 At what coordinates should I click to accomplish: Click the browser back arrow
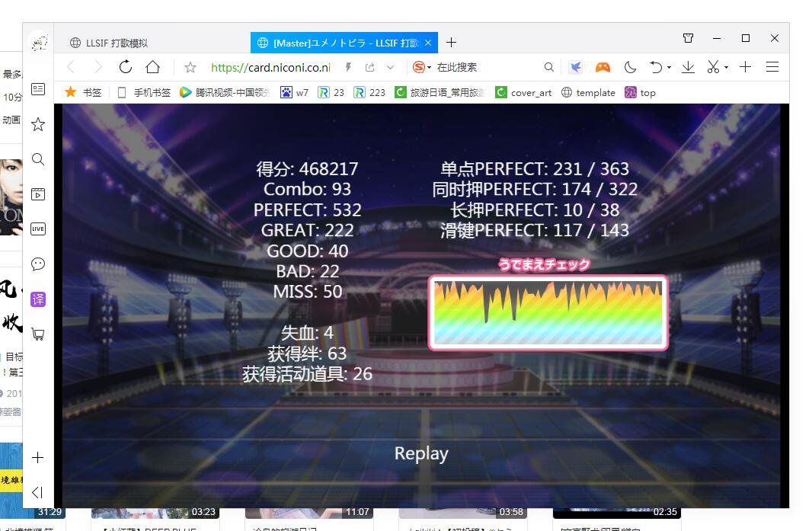[71, 67]
